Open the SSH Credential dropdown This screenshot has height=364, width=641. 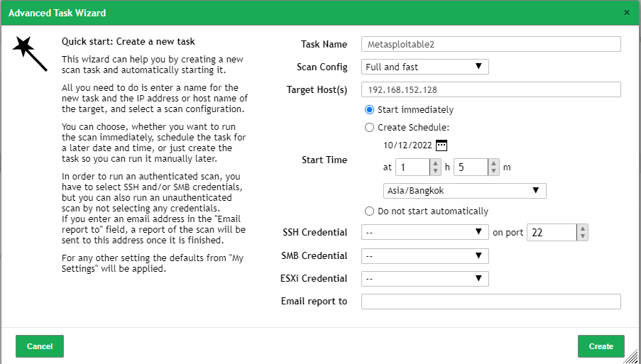[x=424, y=232]
